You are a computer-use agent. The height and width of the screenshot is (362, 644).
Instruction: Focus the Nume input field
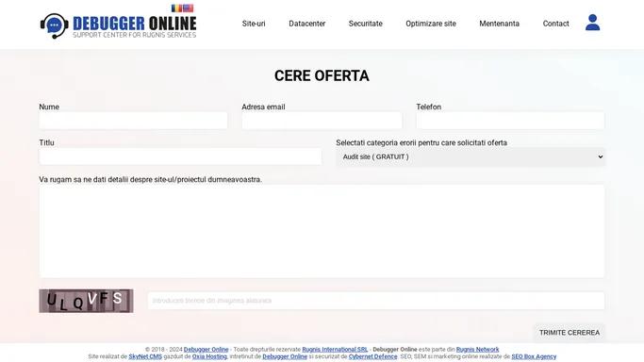point(133,121)
